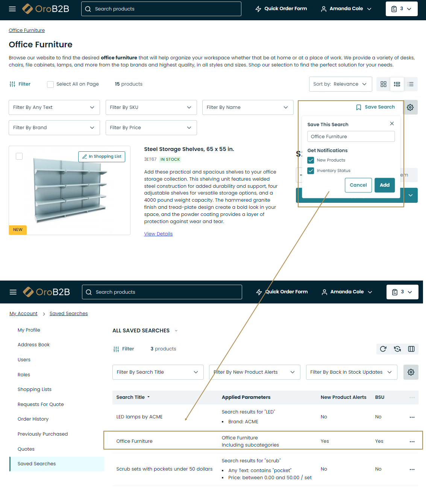Uncheck New Products notification checkbox
The image size is (426, 504).
311,160
